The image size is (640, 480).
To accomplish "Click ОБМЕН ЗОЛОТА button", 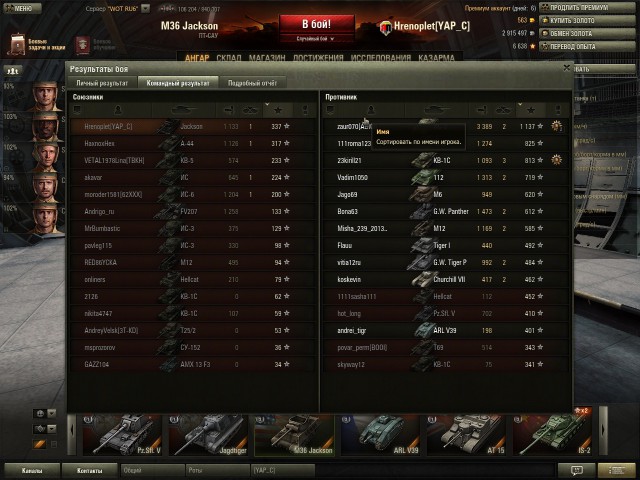I will (x=587, y=33).
